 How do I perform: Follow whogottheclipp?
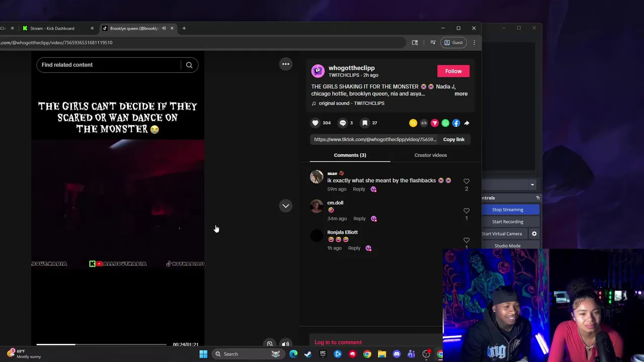coord(453,71)
